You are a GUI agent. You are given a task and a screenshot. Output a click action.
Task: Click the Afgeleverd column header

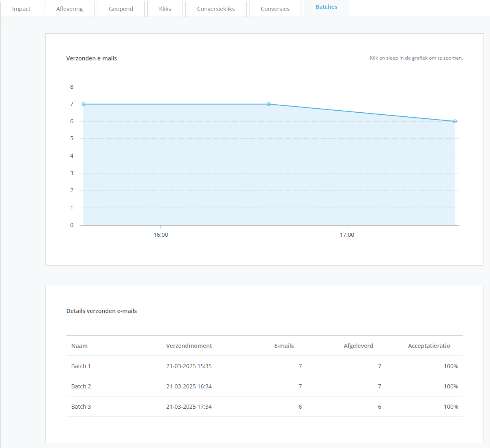click(x=358, y=346)
